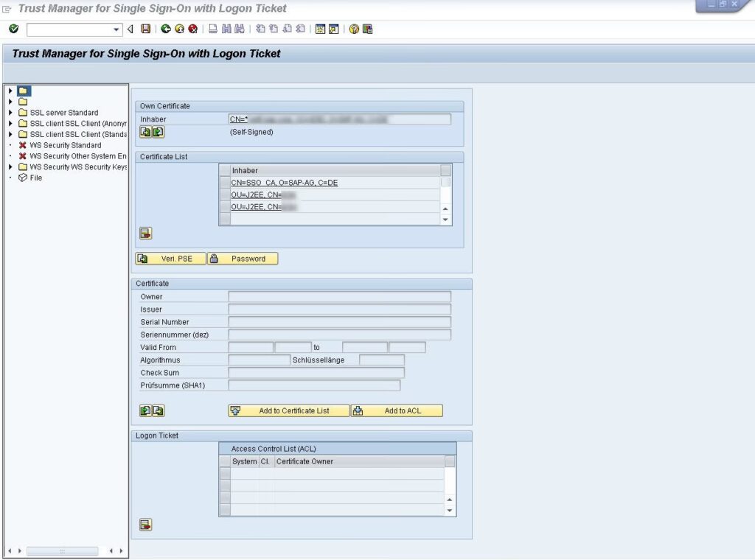Click the import certificate icon in the Certificate section
The height and width of the screenshot is (560, 755).
pos(145,410)
